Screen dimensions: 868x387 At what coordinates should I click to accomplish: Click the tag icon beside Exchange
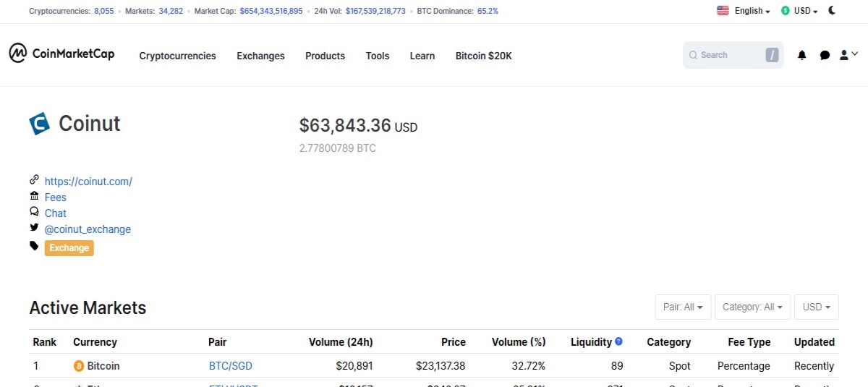34,246
